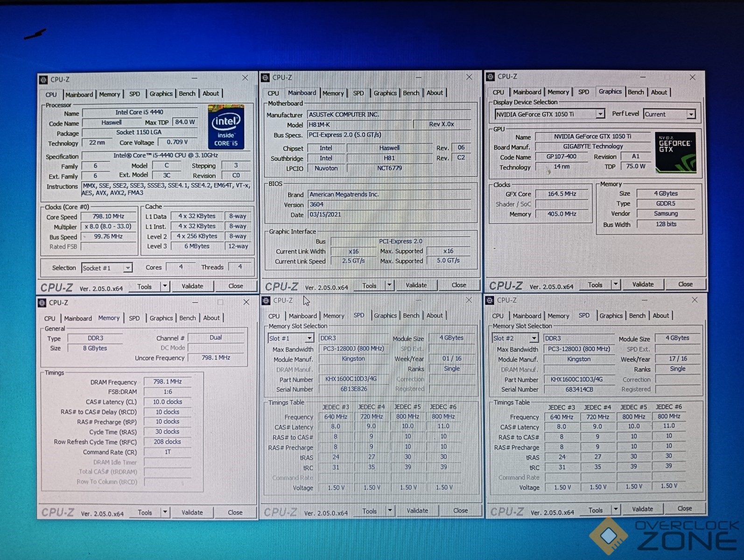Switch to the Mainboard tab in the processor window
This screenshot has height=560, width=744.
(79, 94)
